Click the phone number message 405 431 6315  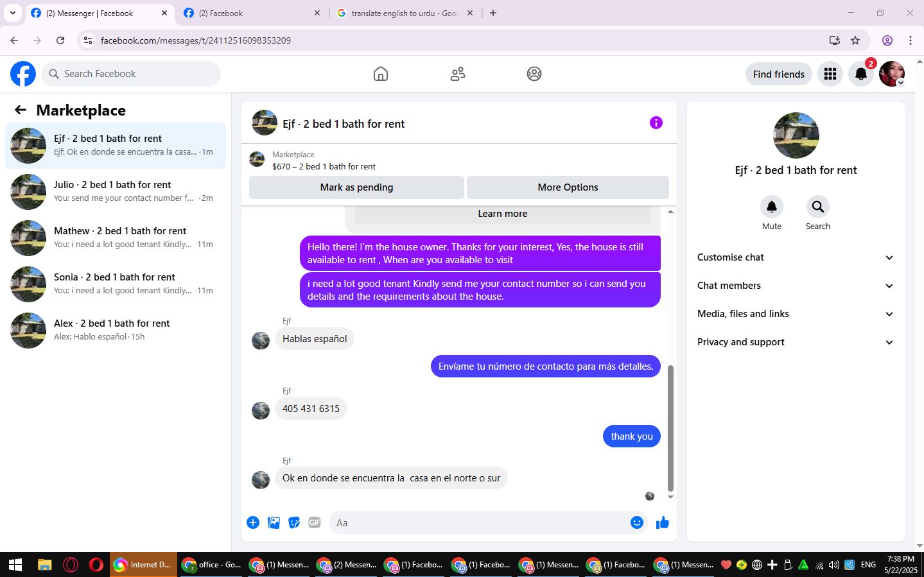(311, 409)
